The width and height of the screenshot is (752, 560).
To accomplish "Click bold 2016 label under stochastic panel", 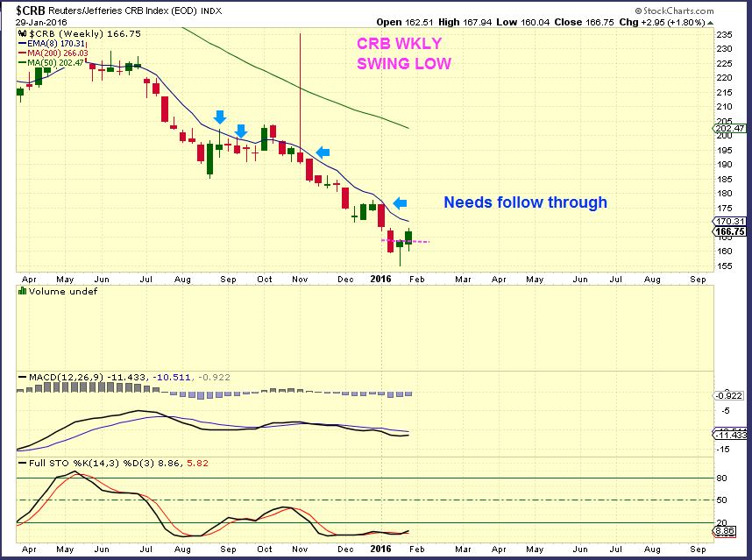I will [x=380, y=549].
